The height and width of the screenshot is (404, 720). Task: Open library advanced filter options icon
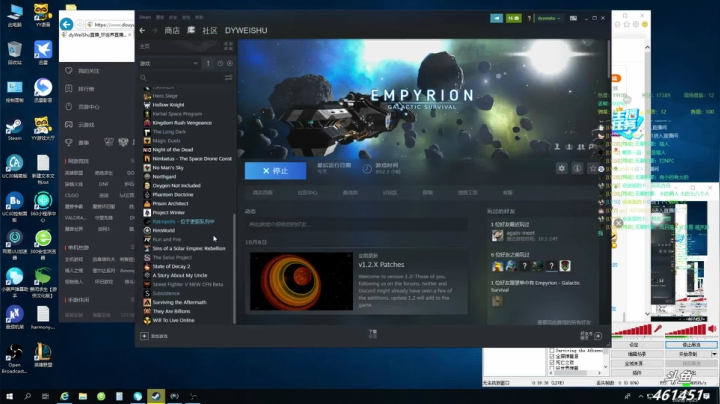228,78
